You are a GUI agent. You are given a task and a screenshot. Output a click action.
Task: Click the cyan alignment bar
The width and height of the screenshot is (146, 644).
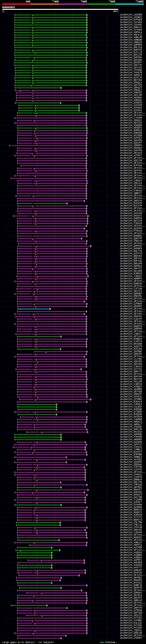(x=34, y=309)
